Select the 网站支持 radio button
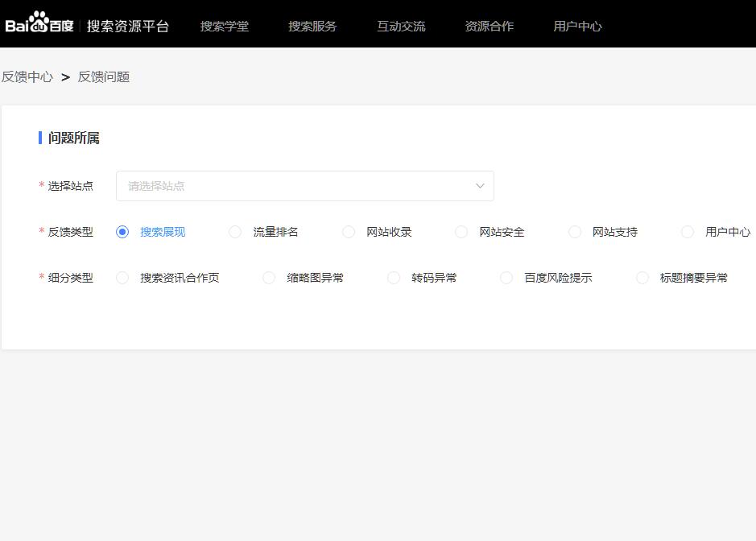The height and width of the screenshot is (541, 756). (575, 232)
